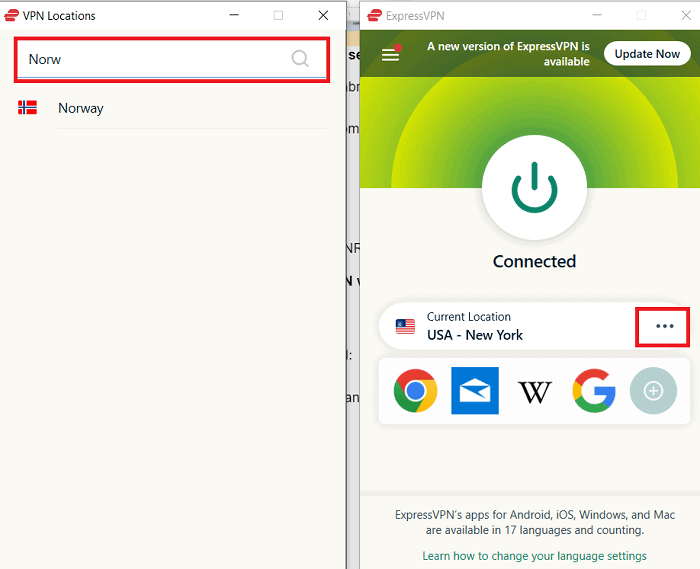This screenshot has height=569, width=700.
Task: Open the language settings help link
Action: coord(534,556)
